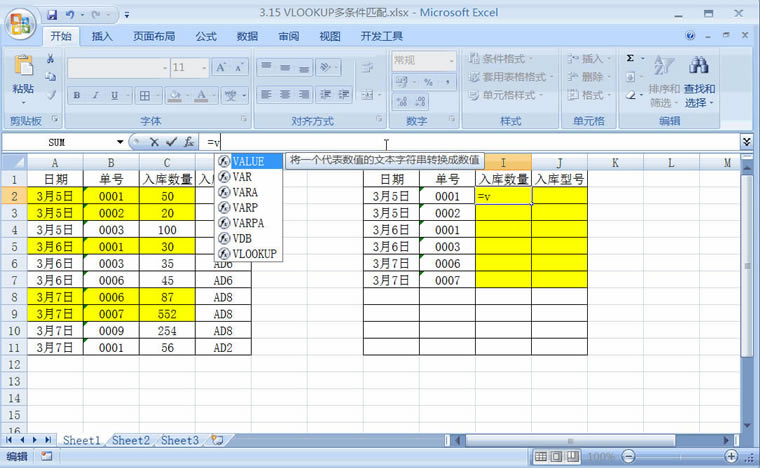Open number format dropdown 常规
Screen dimensions: 760x468
point(451,61)
